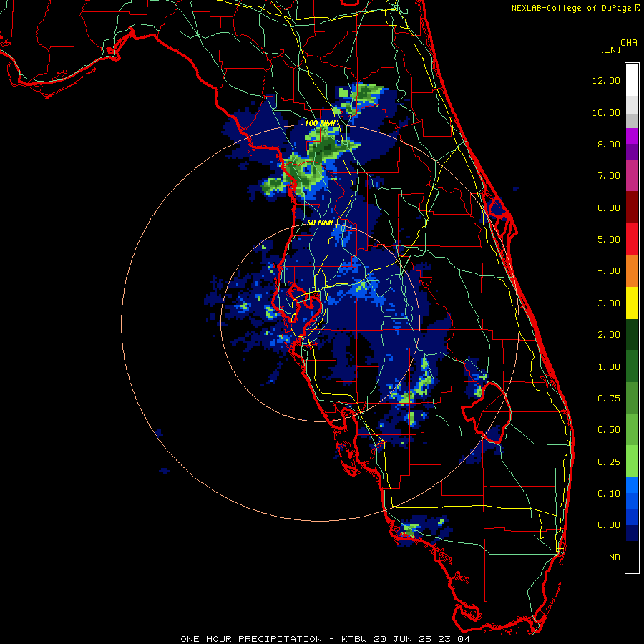Click the 0.75 legend value
The height and width of the screenshot is (644, 644).
coord(609,399)
